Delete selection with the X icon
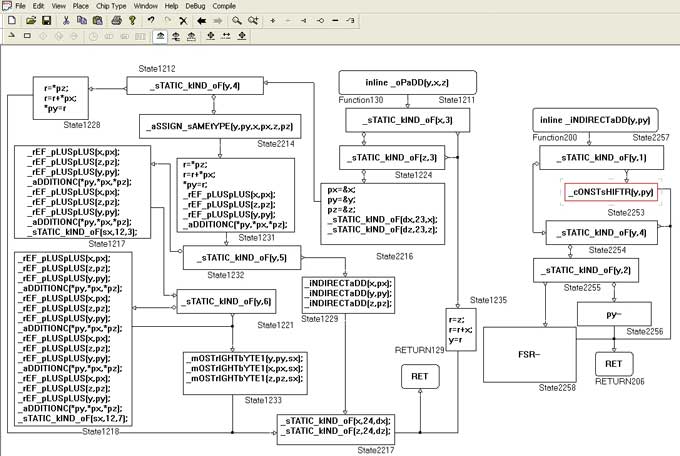This screenshot has width=680, height=456. click(x=182, y=20)
